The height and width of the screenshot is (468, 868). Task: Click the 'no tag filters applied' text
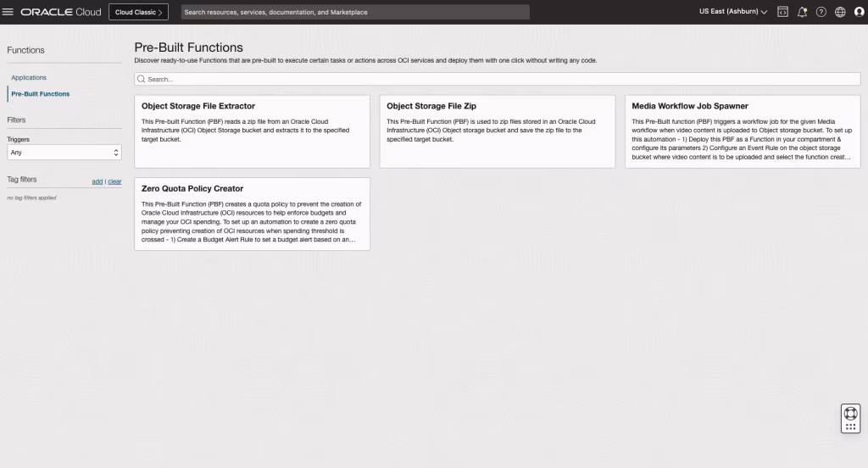[x=31, y=198]
